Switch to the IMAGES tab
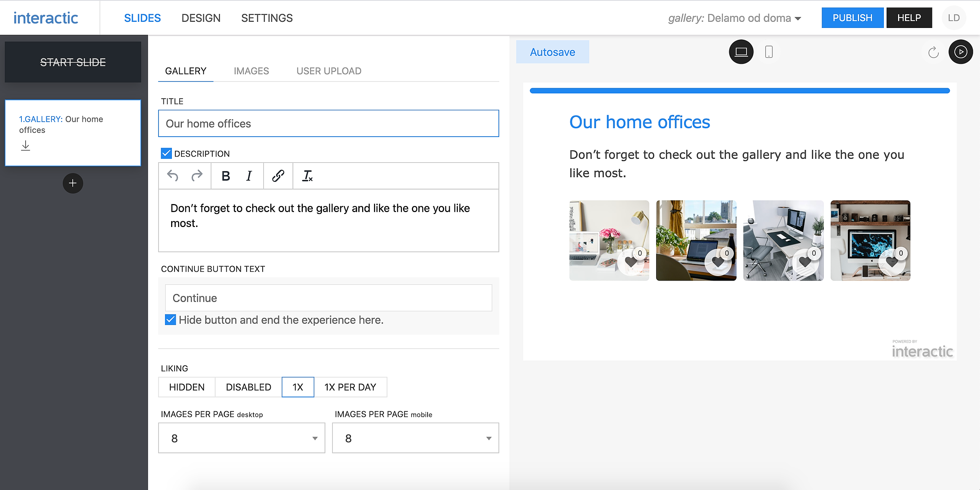Viewport: 980px width, 490px height. (251, 71)
